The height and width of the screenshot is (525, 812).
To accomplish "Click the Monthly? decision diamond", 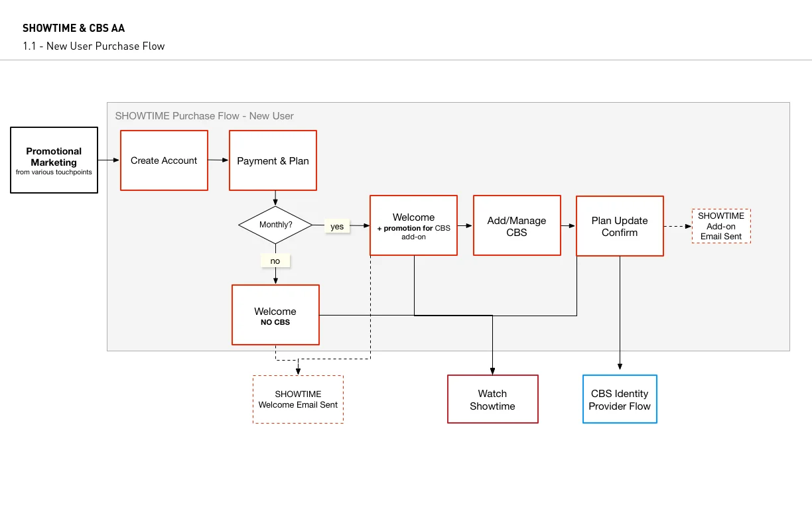I will point(275,225).
